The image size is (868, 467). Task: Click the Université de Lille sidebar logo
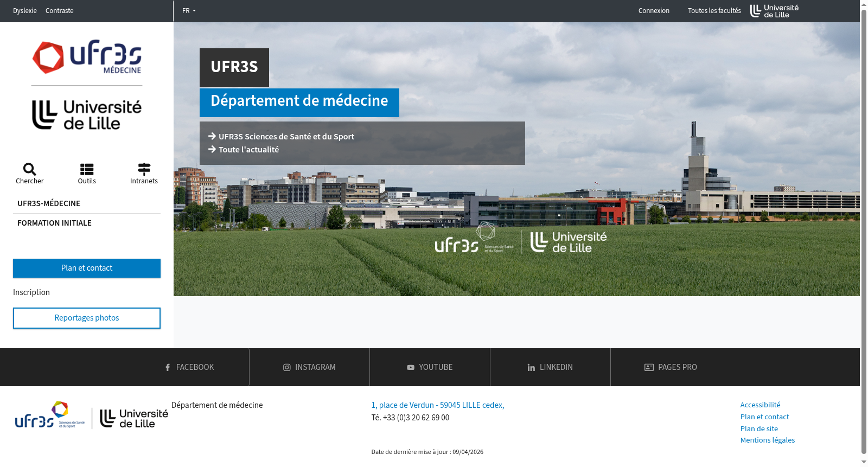pos(87,114)
